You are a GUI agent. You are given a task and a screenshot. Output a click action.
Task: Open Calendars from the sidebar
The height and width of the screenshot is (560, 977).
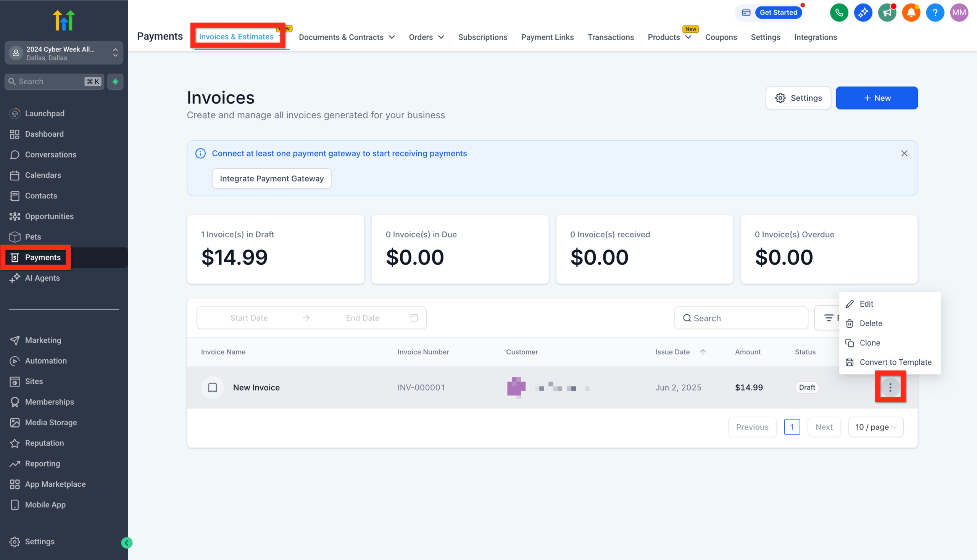[x=43, y=175]
